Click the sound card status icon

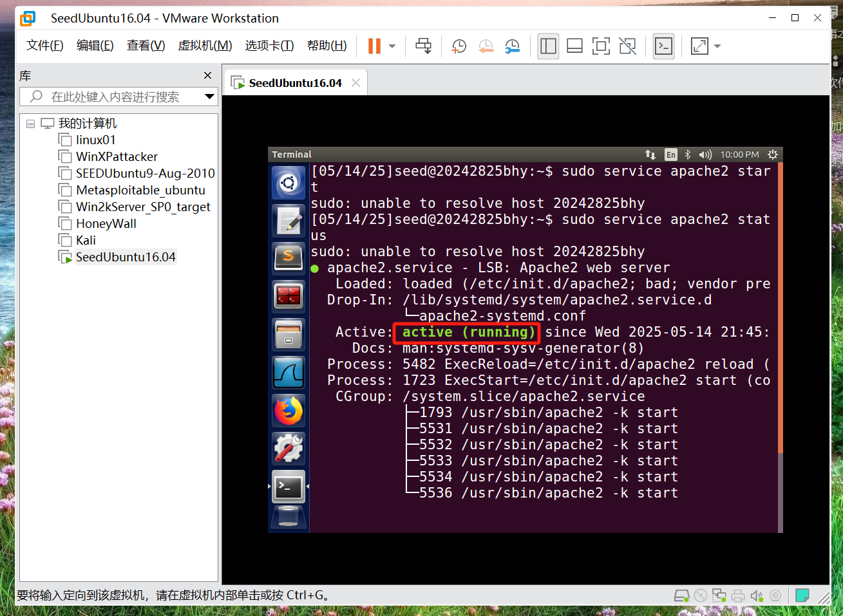(757, 595)
